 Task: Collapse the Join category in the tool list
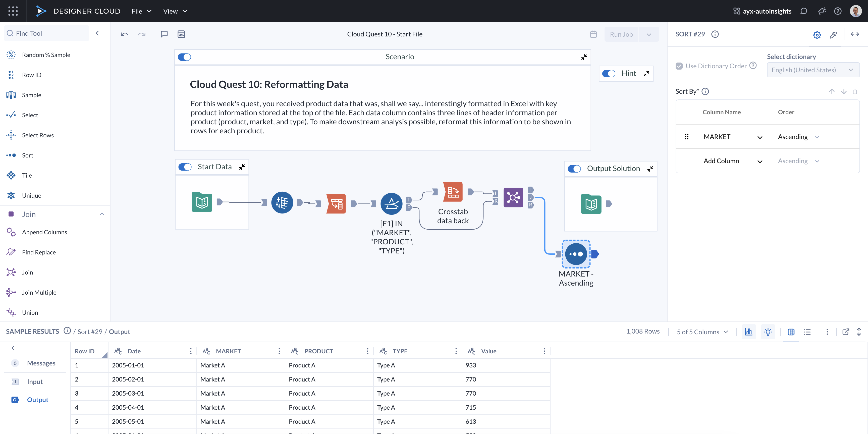tap(102, 214)
